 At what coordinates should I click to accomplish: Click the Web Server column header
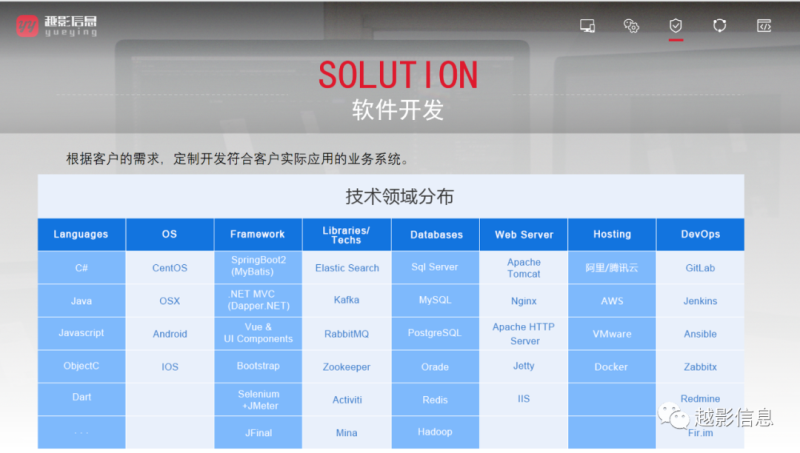(523, 234)
